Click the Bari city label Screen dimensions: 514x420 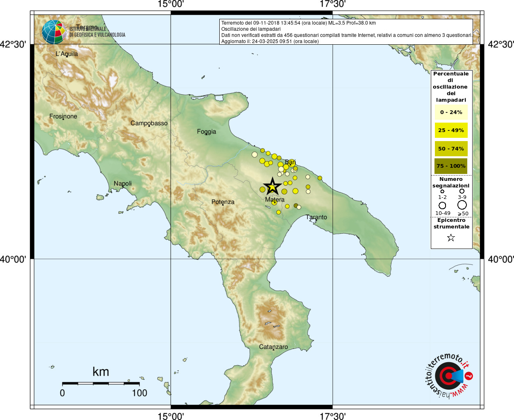click(290, 162)
